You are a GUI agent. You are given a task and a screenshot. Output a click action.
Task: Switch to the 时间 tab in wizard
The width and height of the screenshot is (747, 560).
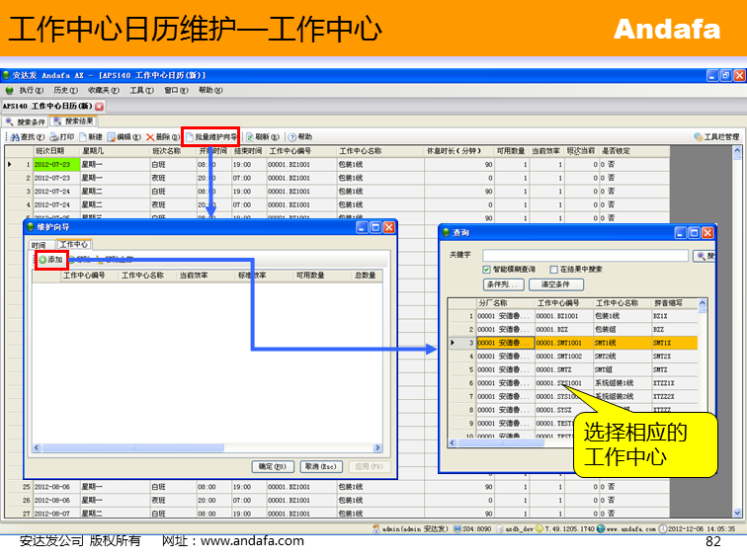point(39,244)
